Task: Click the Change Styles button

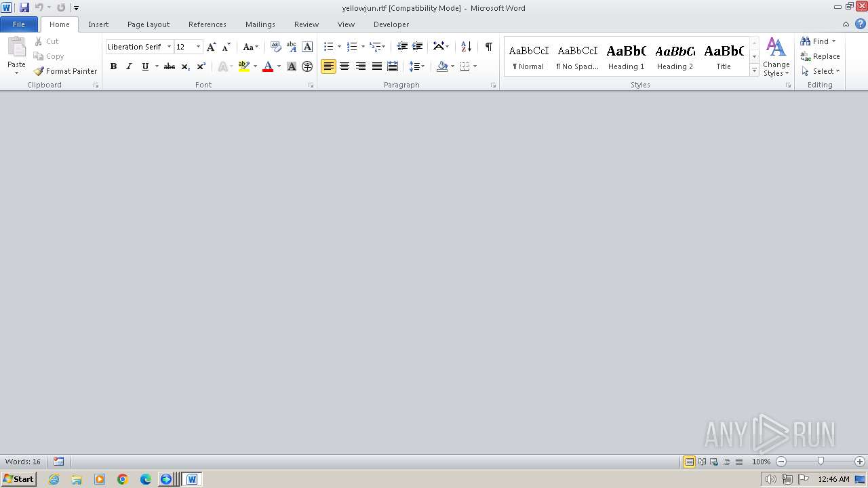Action: [776, 58]
